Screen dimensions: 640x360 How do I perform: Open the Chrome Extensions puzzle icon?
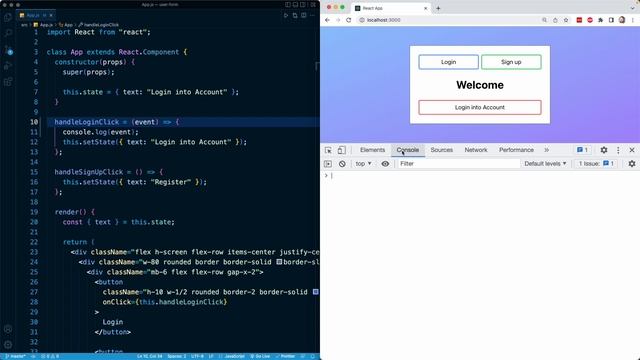pos(600,20)
